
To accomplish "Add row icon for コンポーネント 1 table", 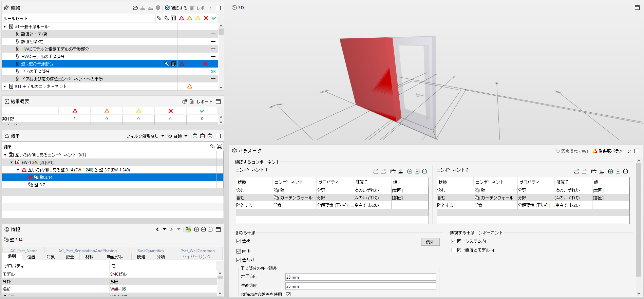I will (x=376, y=171).
